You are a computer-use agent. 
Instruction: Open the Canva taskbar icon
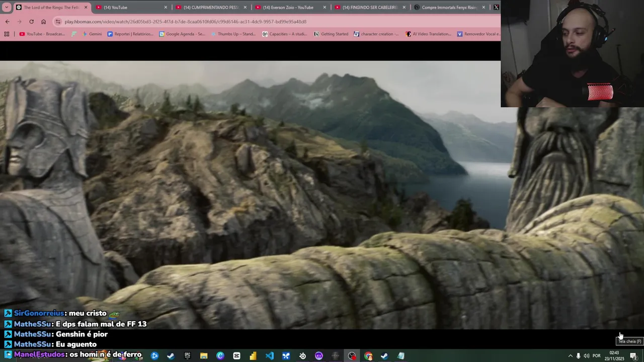(220, 356)
